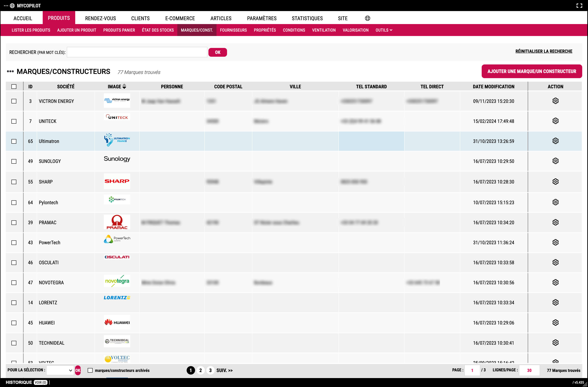588x387 pixels.
Task: Click VOIR (0) in Historique bar
Action: tap(40, 383)
